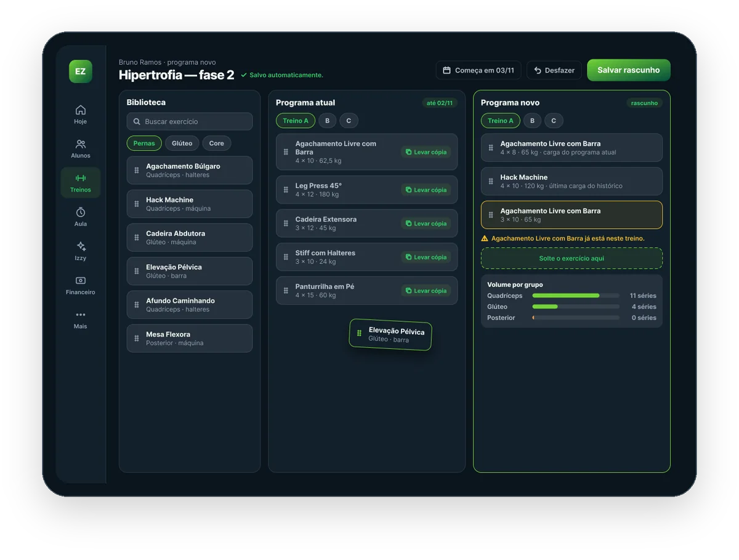Open the Treinos dumbbell section

tap(81, 183)
